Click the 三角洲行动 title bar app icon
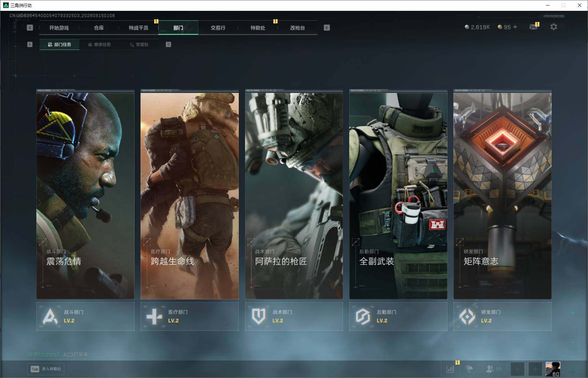588x378 pixels. tap(6, 5)
